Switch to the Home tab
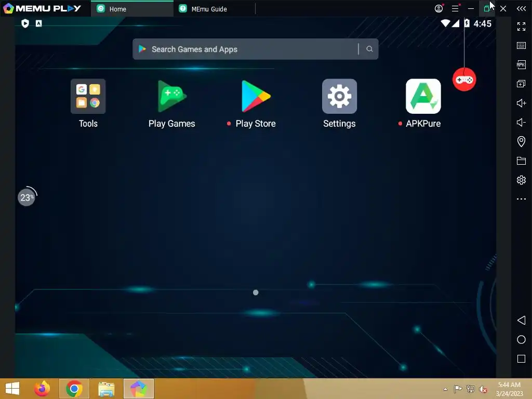The image size is (532, 399). click(132, 9)
